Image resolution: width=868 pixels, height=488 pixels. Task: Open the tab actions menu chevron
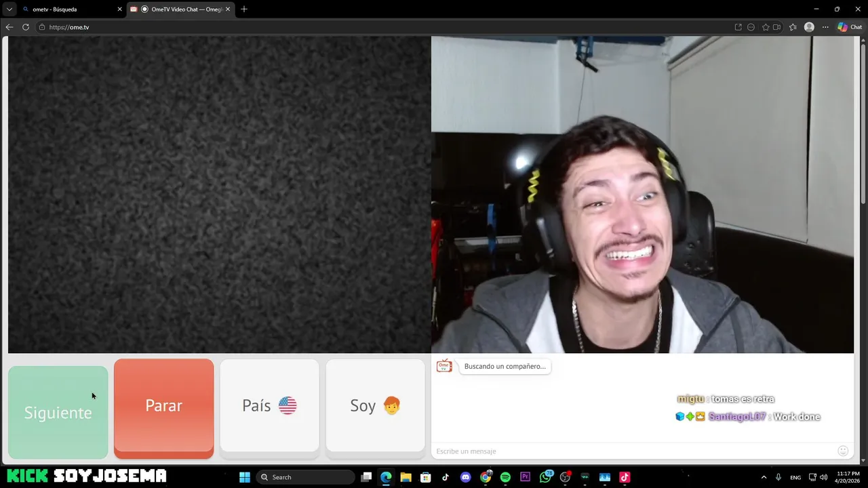pos(9,9)
